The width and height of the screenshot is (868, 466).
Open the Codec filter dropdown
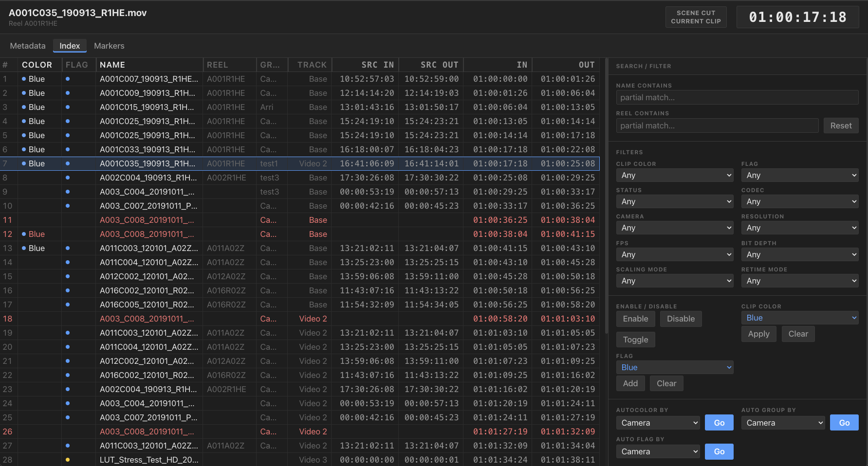tap(800, 201)
